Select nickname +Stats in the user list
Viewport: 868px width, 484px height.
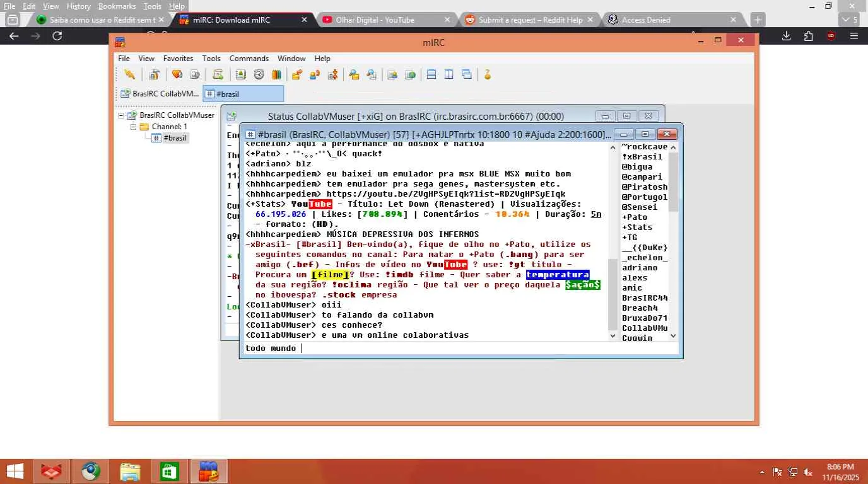point(637,227)
